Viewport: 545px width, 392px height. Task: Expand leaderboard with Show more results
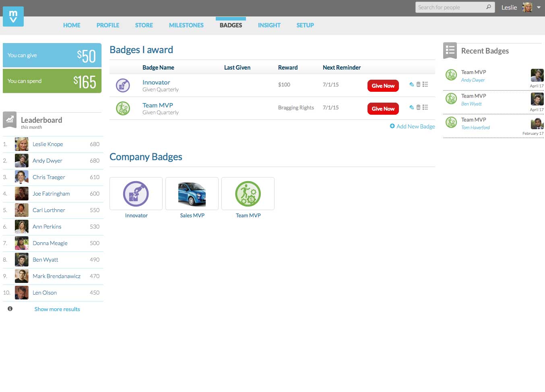[x=57, y=309]
